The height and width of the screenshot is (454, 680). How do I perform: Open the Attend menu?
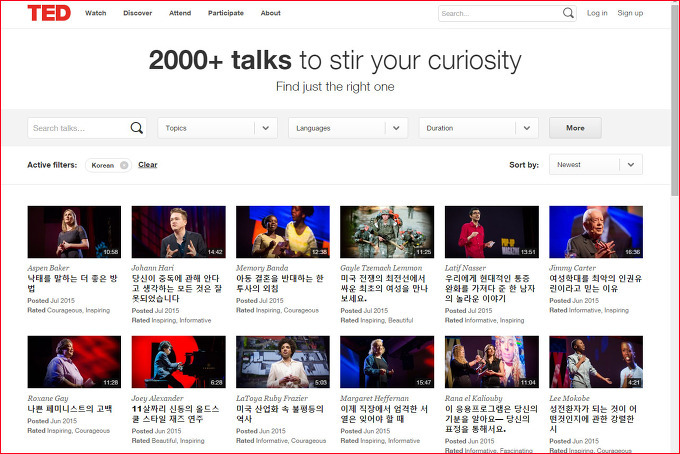point(180,13)
